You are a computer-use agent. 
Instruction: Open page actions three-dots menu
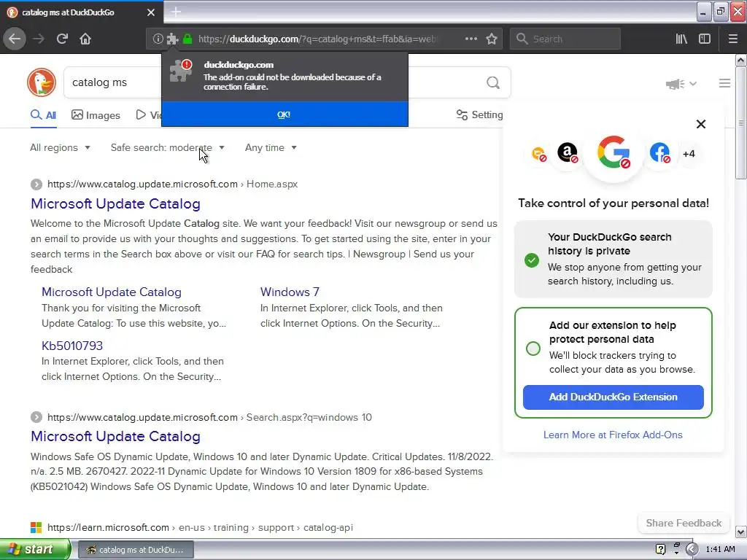[x=471, y=39]
